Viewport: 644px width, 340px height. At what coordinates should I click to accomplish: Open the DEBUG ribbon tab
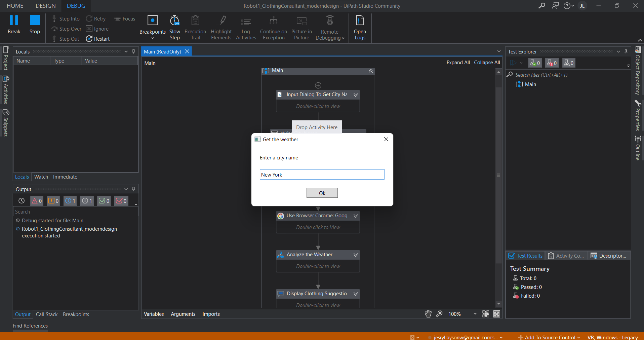click(x=76, y=6)
